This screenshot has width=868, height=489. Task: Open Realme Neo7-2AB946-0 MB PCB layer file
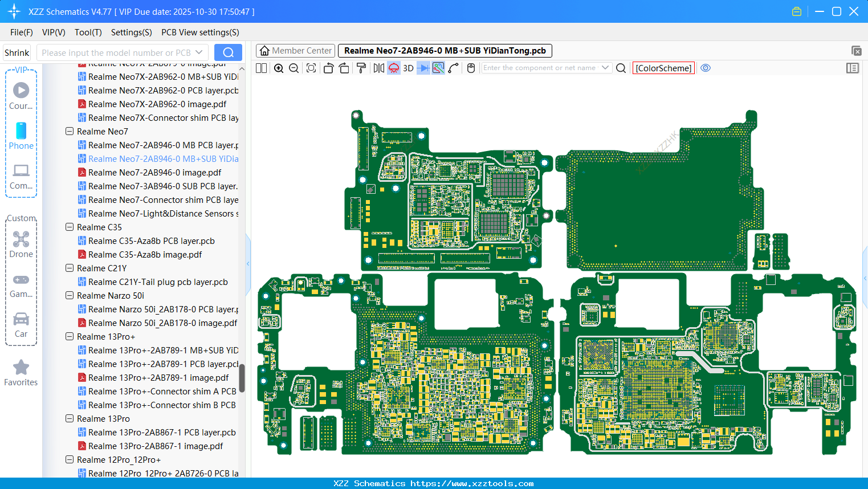coord(158,145)
